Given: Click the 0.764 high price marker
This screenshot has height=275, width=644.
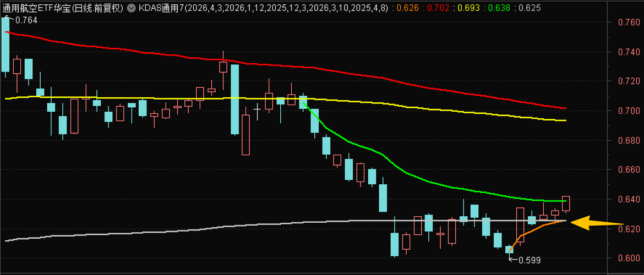Looking at the screenshot, I should pyautogui.click(x=25, y=20).
